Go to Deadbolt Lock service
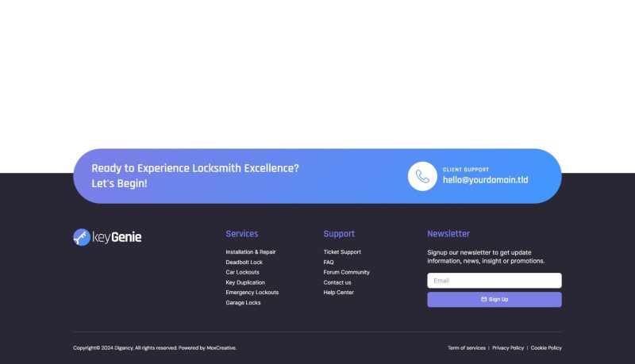This screenshot has height=364, width=635. coord(244,262)
